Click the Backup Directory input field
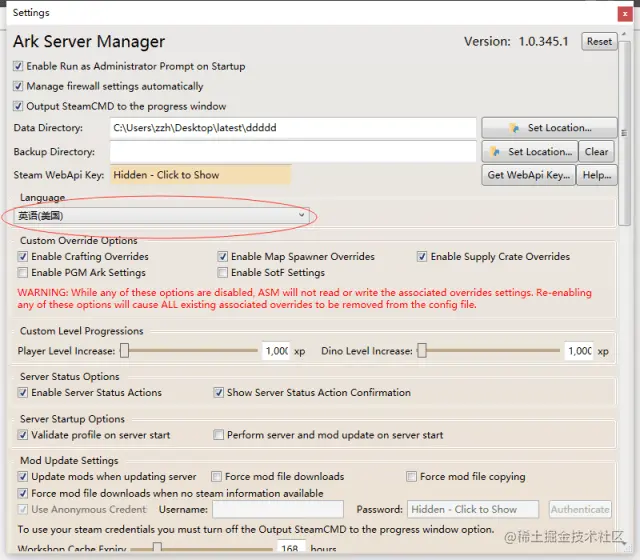 pyautogui.click(x=293, y=151)
